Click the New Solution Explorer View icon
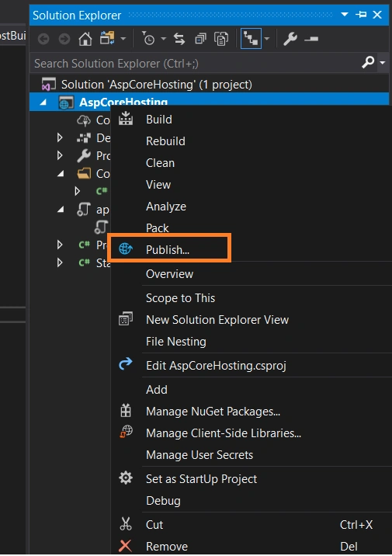The width and height of the screenshot is (392, 556). pos(126,319)
